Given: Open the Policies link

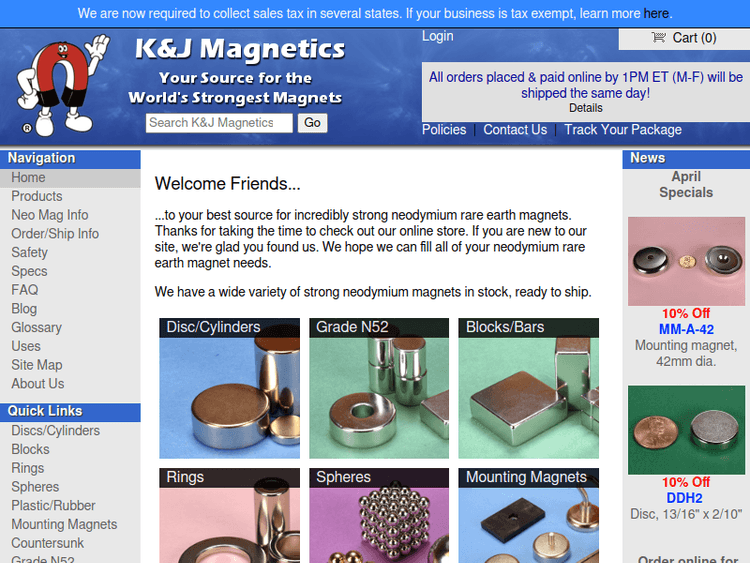Looking at the screenshot, I should point(444,130).
